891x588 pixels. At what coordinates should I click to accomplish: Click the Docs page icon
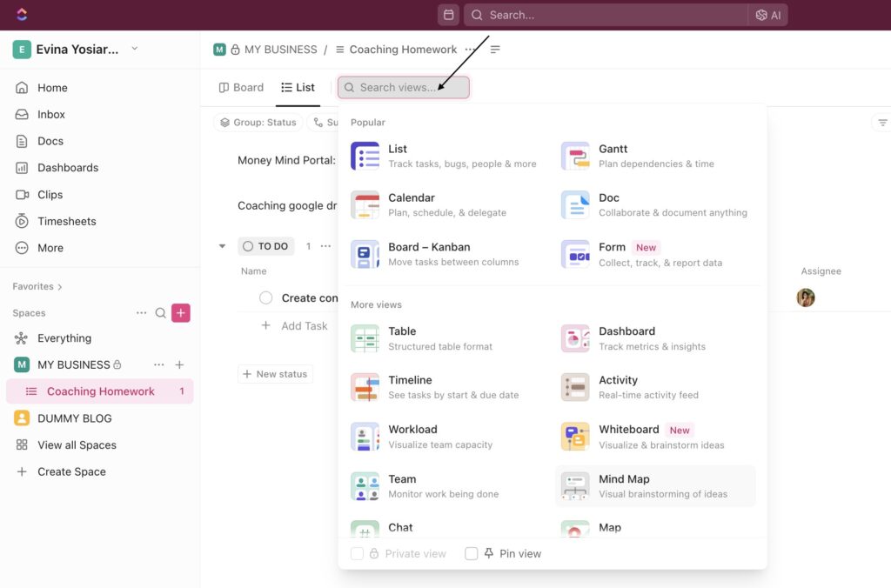[22, 141]
